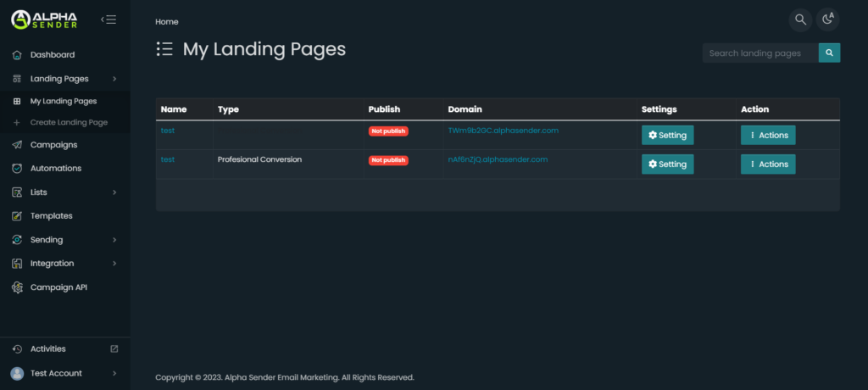Expand the Sending menu chevron

pos(114,240)
